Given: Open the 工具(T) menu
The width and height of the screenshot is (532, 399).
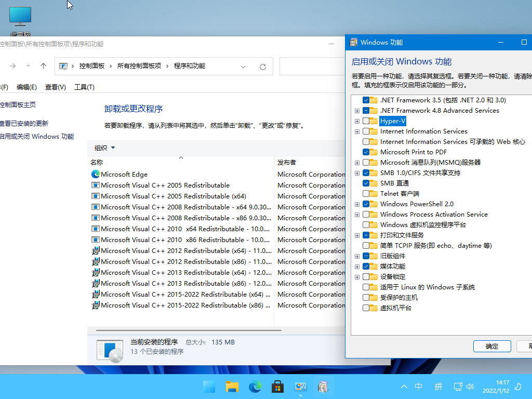Looking at the screenshot, I should (x=84, y=87).
